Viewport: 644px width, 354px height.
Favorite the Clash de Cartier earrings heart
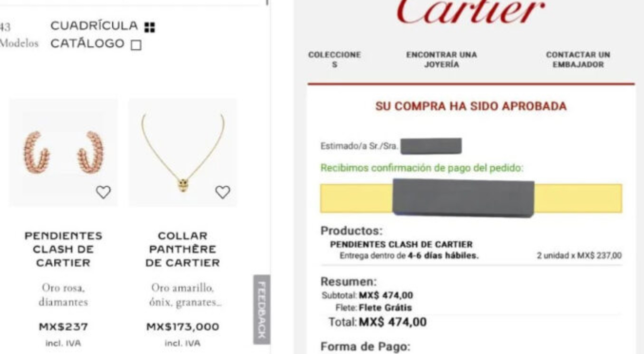pos(103,191)
